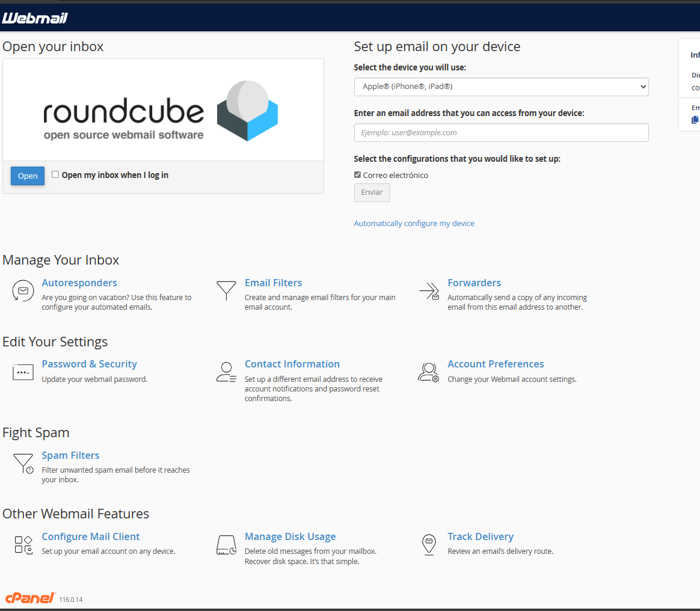Click the Spam Filters funnel icon
The image size is (700, 611).
click(23, 464)
